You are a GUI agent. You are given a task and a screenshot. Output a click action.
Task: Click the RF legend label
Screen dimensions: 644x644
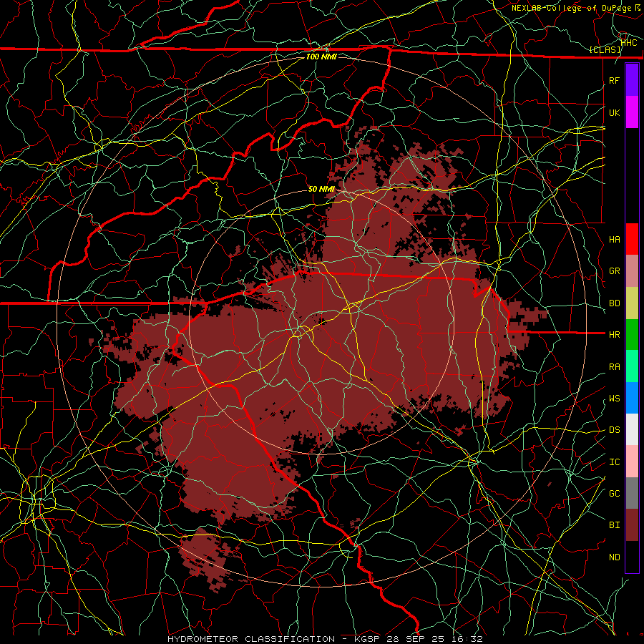(x=614, y=80)
